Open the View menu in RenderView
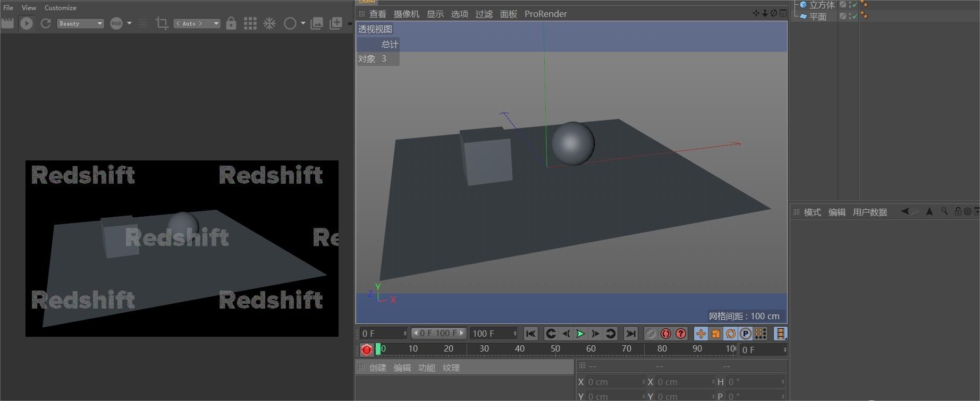 click(29, 7)
